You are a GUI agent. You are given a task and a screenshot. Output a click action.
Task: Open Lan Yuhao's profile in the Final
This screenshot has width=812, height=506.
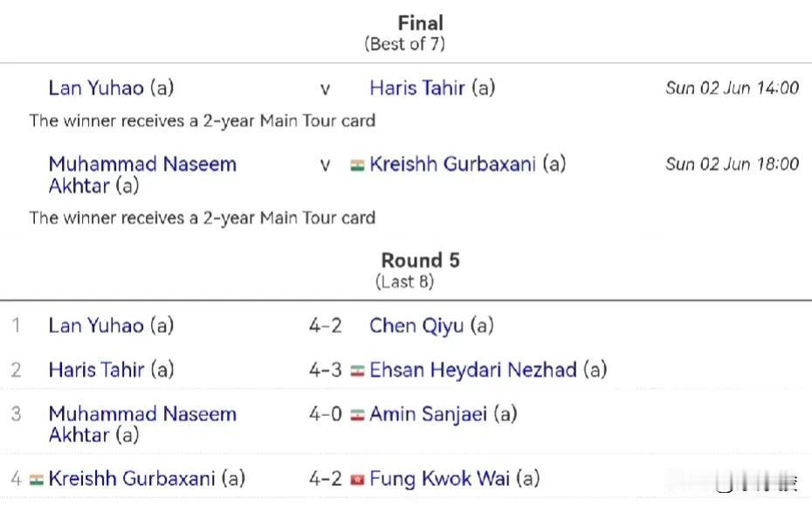tap(96, 88)
